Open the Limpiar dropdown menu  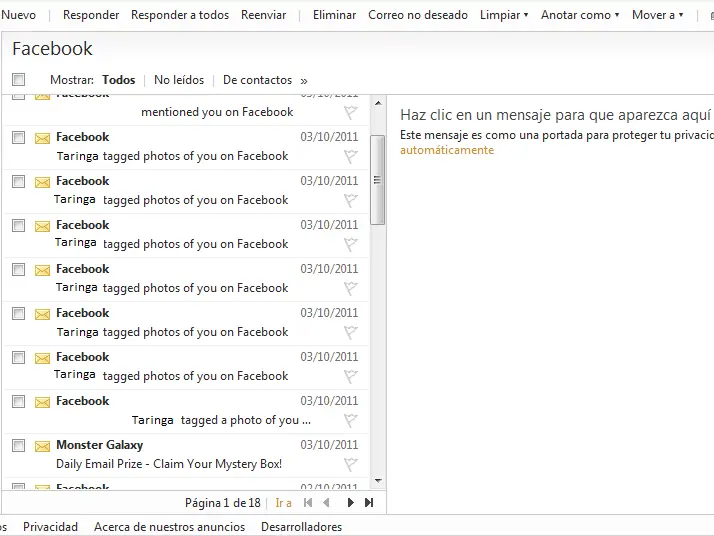504,15
